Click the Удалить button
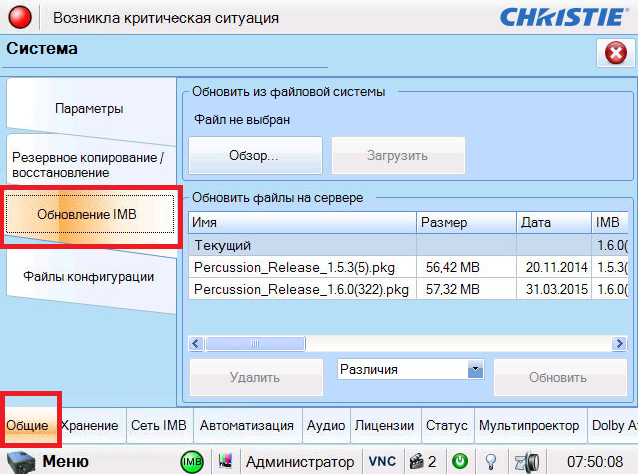 pyautogui.click(x=256, y=377)
